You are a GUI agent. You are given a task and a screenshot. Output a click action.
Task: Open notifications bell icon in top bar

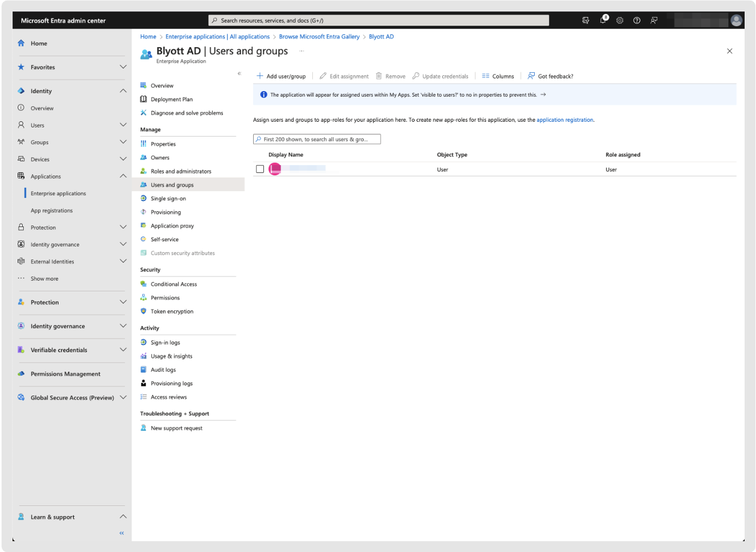tap(603, 20)
